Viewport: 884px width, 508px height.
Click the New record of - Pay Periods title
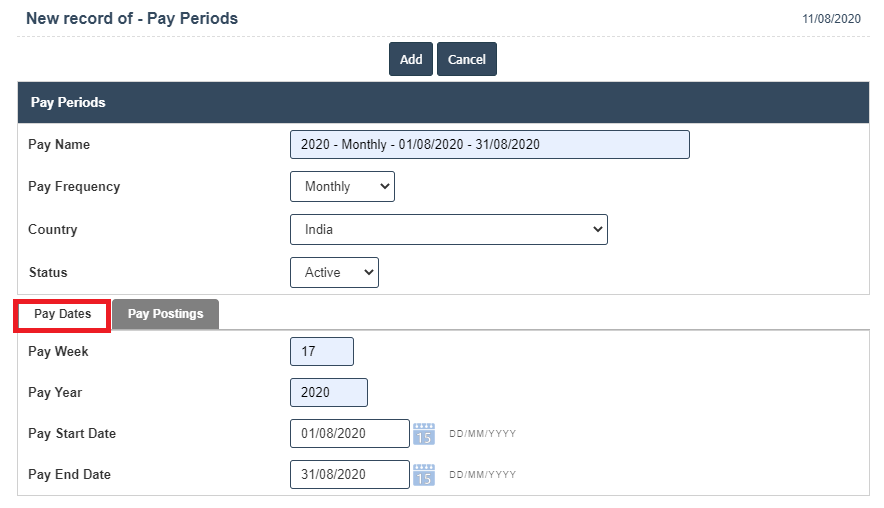(132, 19)
